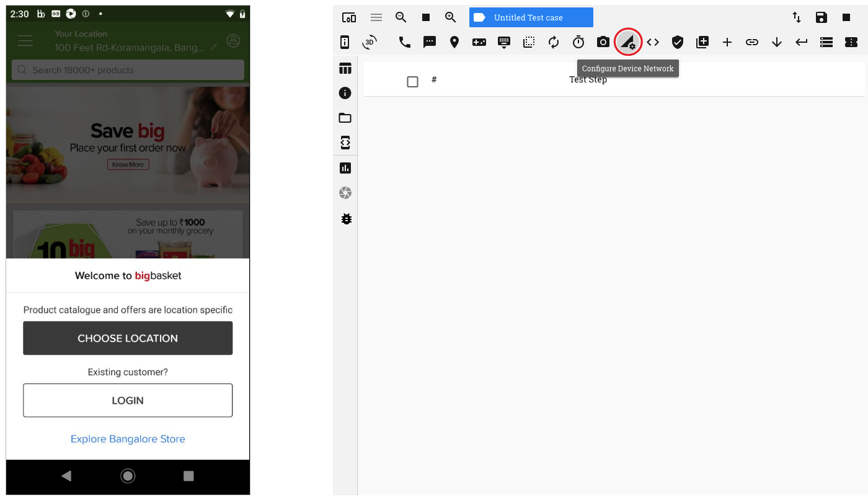Click the location pin icon
The height and width of the screenshot is (499, 868).
pos(454,42)
